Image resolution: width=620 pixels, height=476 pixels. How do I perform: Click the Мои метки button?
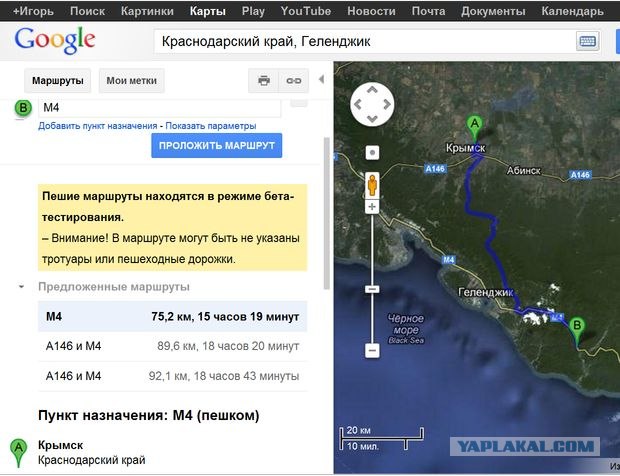[132, 81]
